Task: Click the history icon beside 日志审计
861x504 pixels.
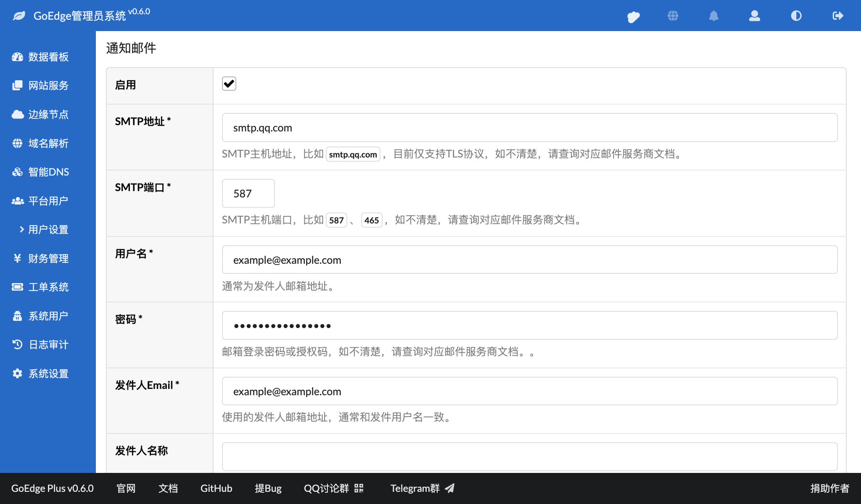Action: pyautogui.click(x=17, y=344)
